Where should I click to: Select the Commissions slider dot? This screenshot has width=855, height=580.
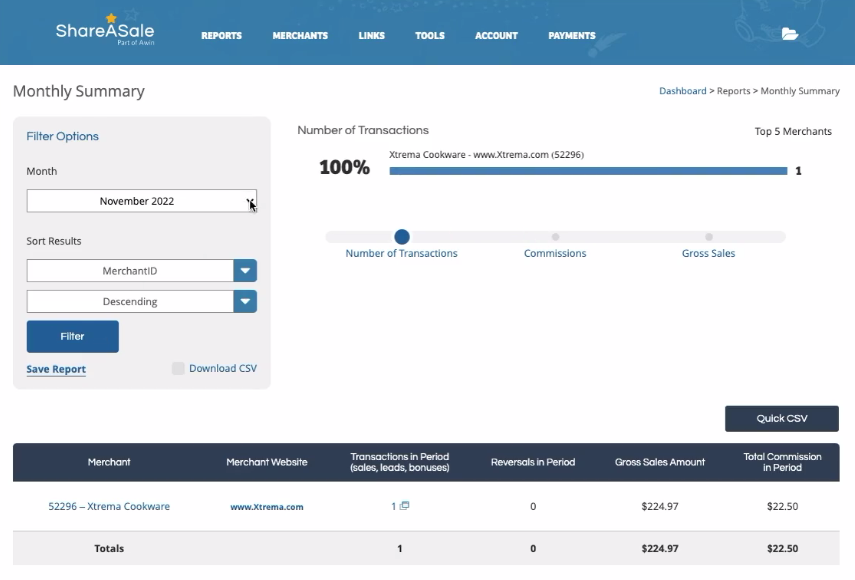click(x=555, y=237)
